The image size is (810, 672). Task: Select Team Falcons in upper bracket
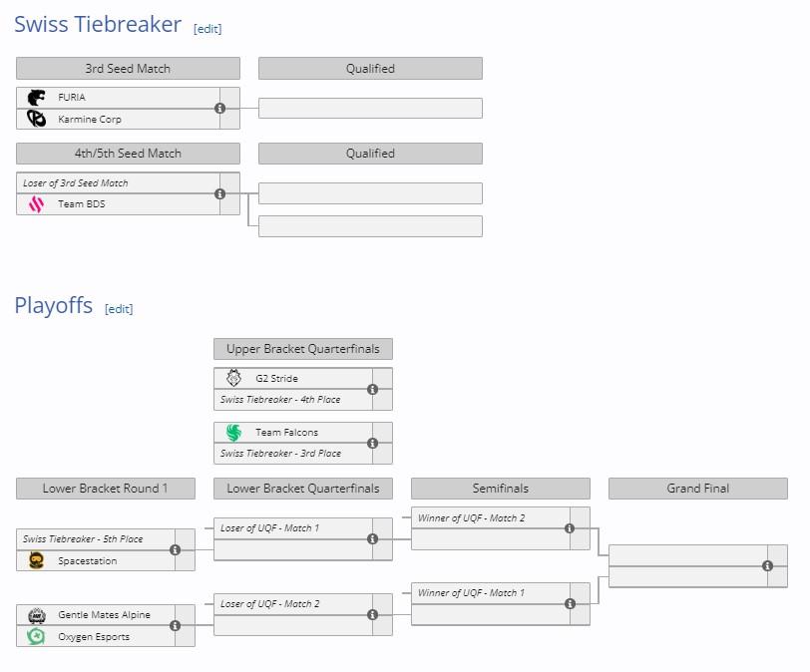coord(286,433)
